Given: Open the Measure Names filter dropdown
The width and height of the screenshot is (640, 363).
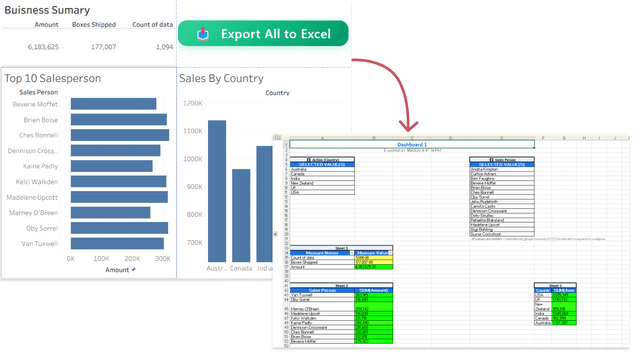Looking at the screenshot, I should coord(352,253).
